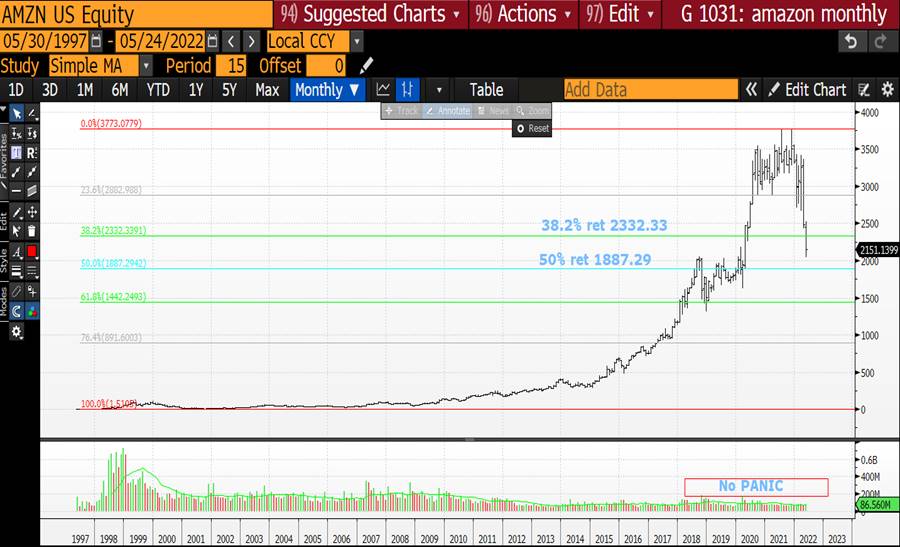Click the Edit Chart button

click(x=807, y=90)
